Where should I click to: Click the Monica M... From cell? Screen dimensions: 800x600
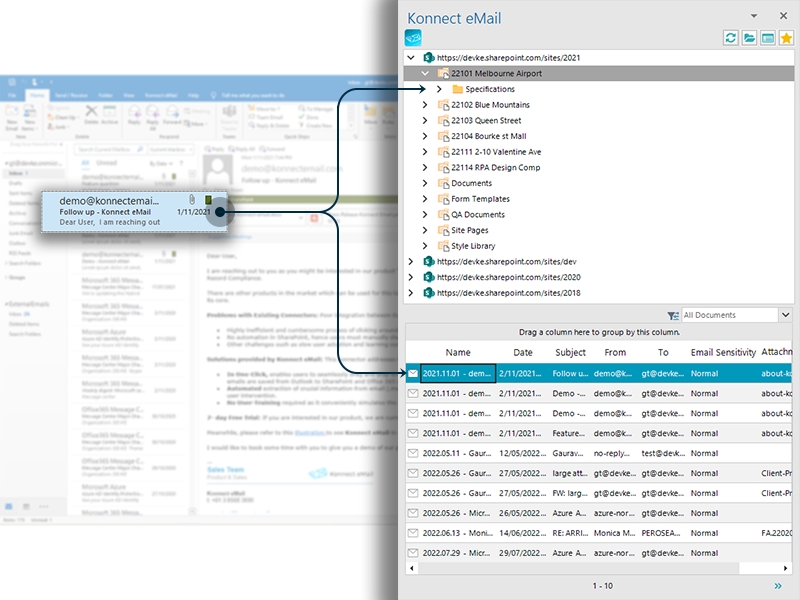(614, 533)
